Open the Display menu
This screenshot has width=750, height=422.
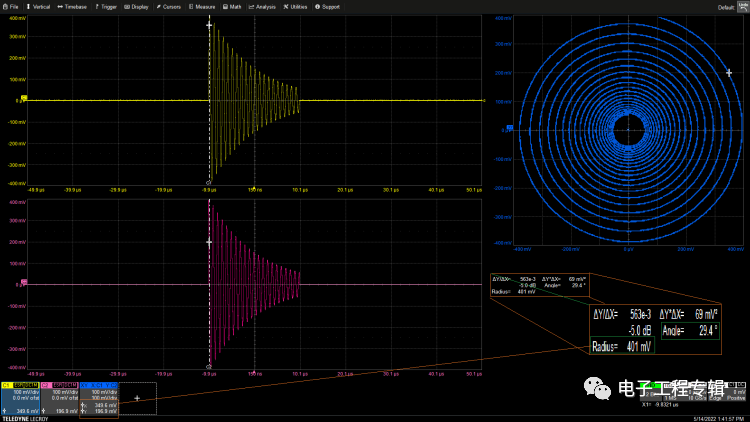136,7
